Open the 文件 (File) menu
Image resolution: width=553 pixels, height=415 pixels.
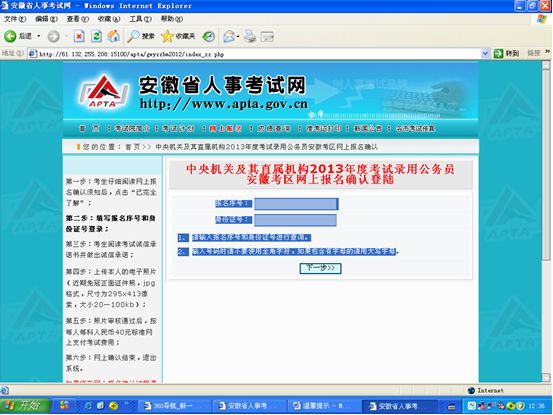coord(15,19)
